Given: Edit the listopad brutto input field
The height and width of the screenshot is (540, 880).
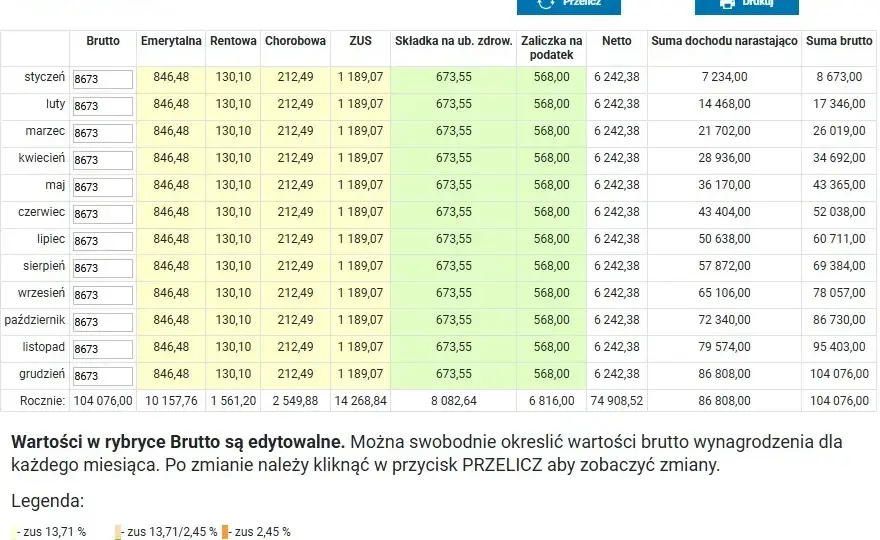Looking at the screenshot, I should [103, 349].
